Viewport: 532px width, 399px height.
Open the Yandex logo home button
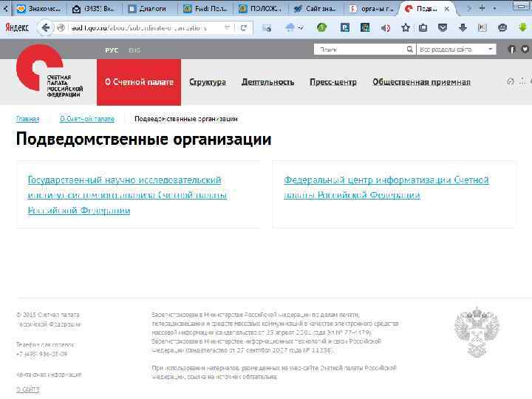point(17,28)
